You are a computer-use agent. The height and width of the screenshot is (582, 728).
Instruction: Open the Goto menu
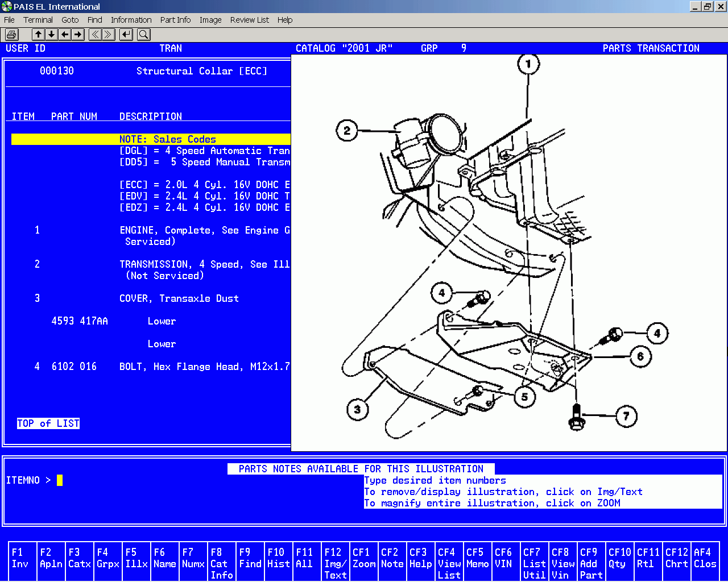point(70,20)
